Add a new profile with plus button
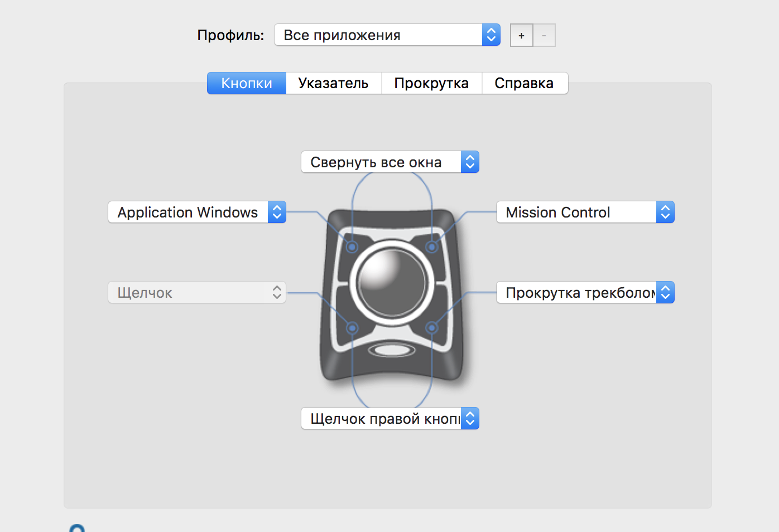Image resolution: width=779 pixels, height=532 pixels. (521, 35)
